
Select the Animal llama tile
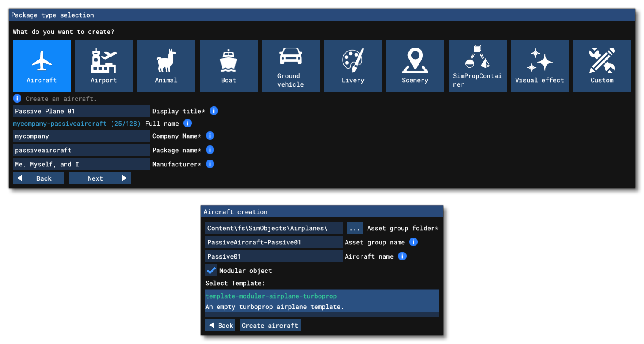pos(166,66)
